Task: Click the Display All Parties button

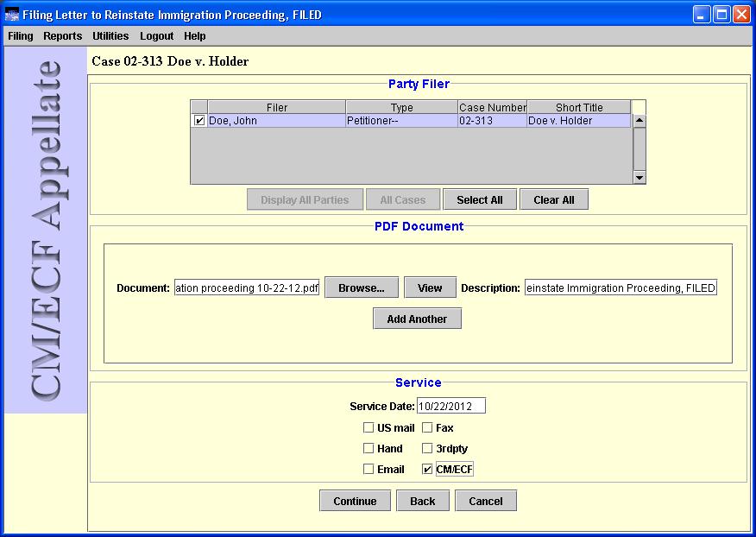Action: [305, 199]
